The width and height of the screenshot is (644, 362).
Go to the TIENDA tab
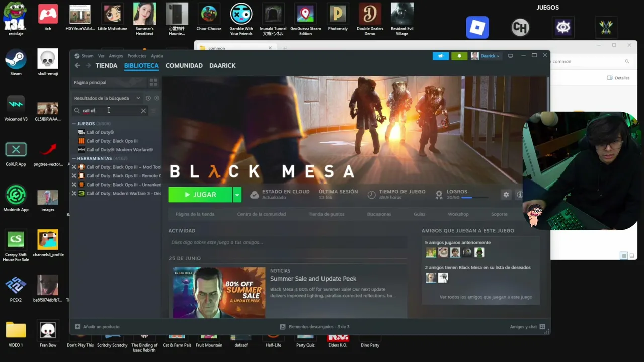106,66
